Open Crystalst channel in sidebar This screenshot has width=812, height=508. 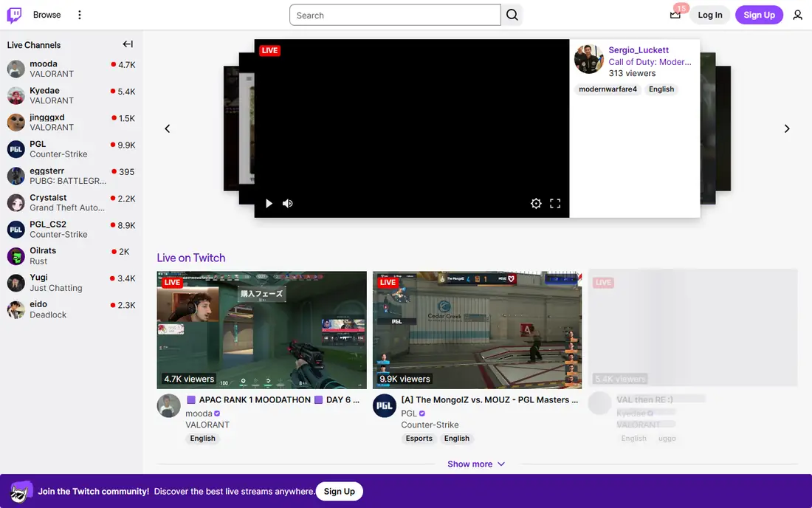point(72,202)
